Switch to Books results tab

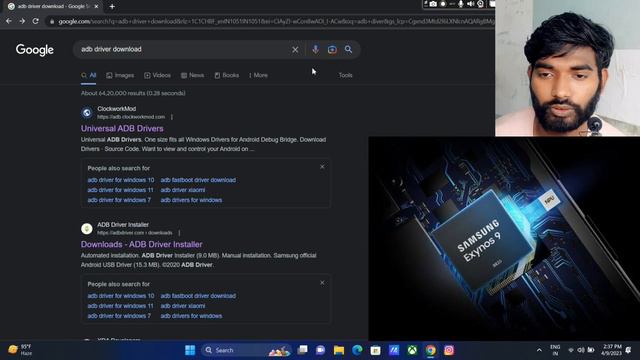pos(227,75)
